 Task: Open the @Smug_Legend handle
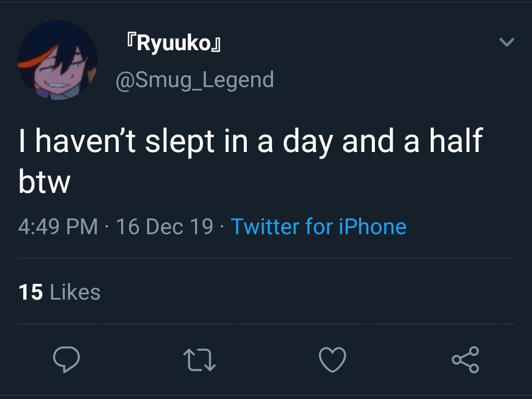tap(195, 80)
